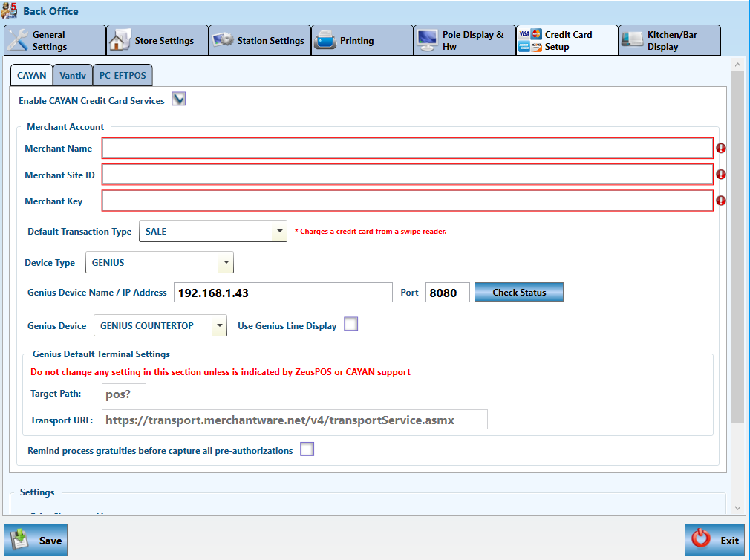Viewport: 750px width, 560px height.
Task: Click the Genius Default Terminal Settings heading
Action: point(102,354)
